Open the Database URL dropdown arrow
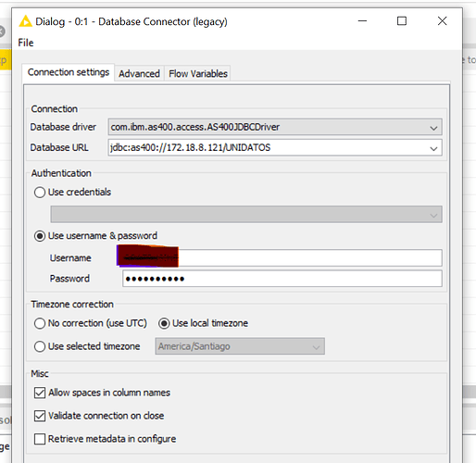This screenshot has width=476, height=463. click(x=433, y=148)
